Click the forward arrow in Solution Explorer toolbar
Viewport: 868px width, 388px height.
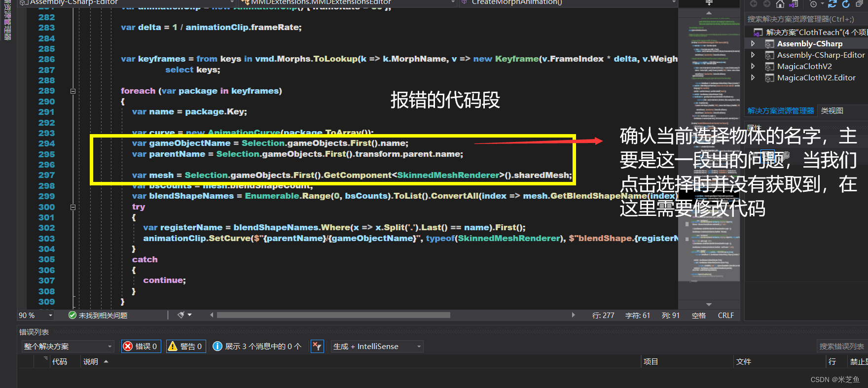point(766,4)
